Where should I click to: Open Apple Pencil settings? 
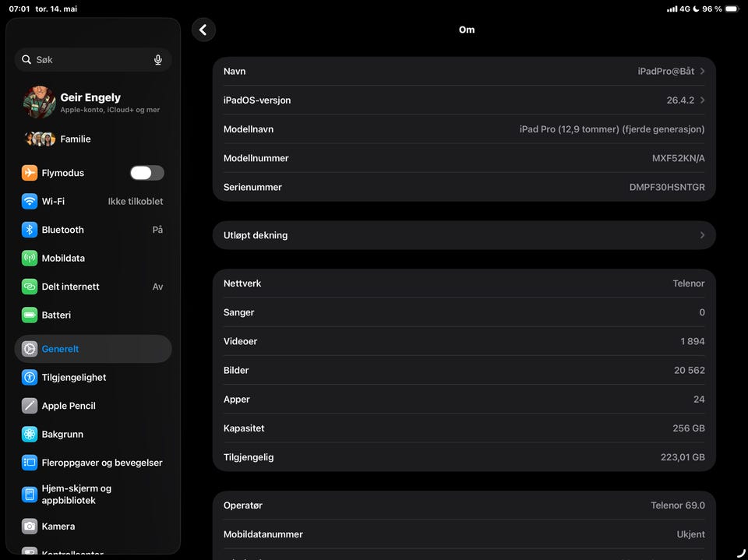pos(93,406)
